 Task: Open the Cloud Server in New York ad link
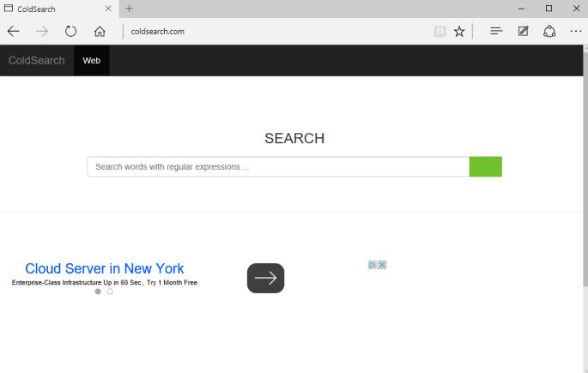104,268
